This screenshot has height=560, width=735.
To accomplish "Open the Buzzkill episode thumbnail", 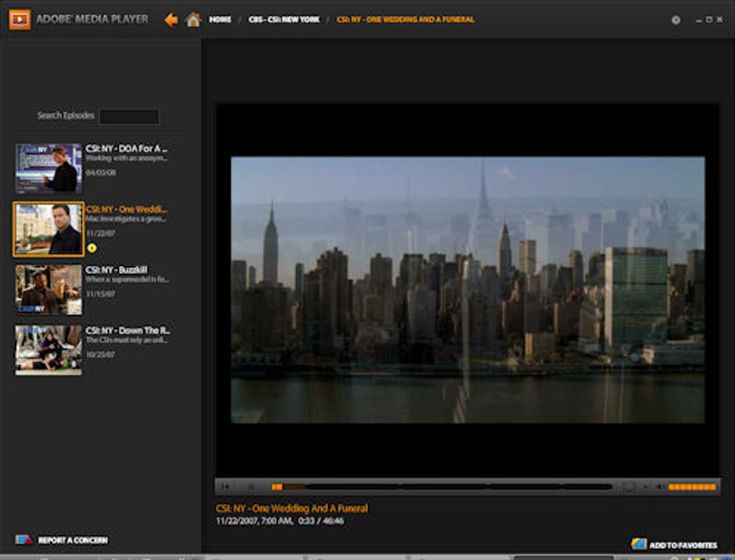I will pos(49,290).
